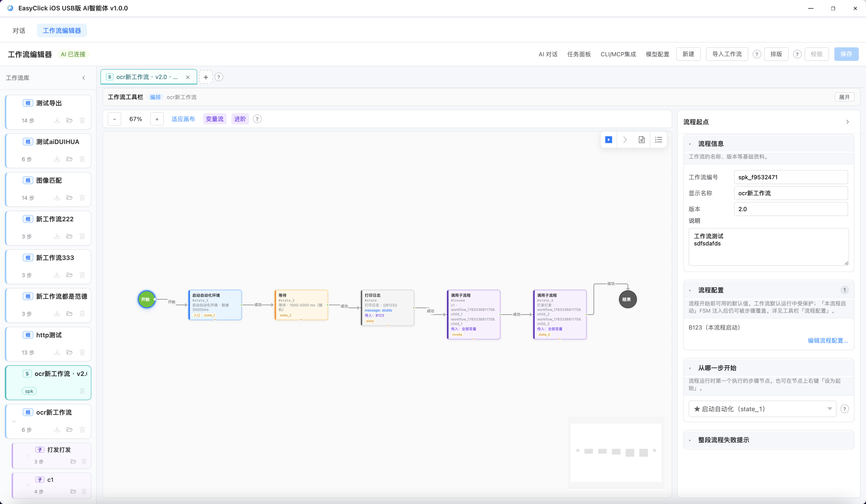Collapse the 工作流库 sidebar with chevron
866x504 pixels.
click(x=84, y=78)
